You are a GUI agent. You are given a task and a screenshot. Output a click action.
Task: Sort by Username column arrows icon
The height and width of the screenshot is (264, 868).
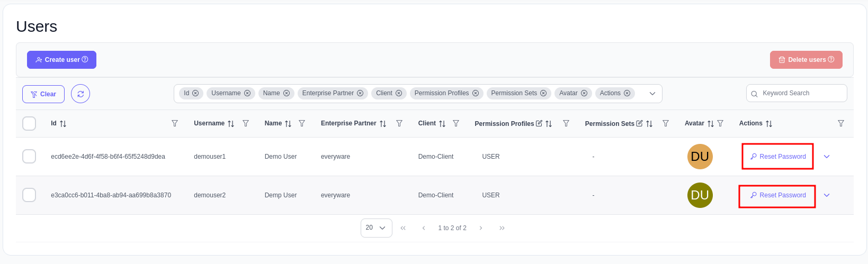tap(231, 124)
